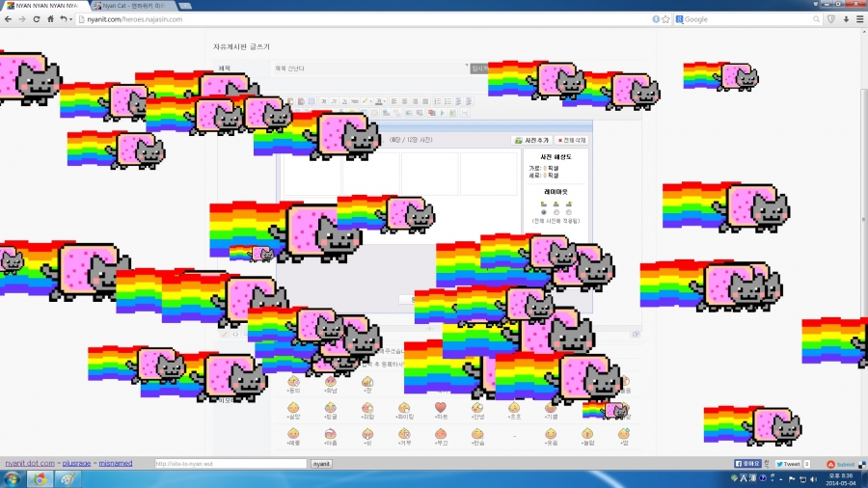Click the blue play media icon in the toolbar
The image size is (868, 488).
point(443,113)
